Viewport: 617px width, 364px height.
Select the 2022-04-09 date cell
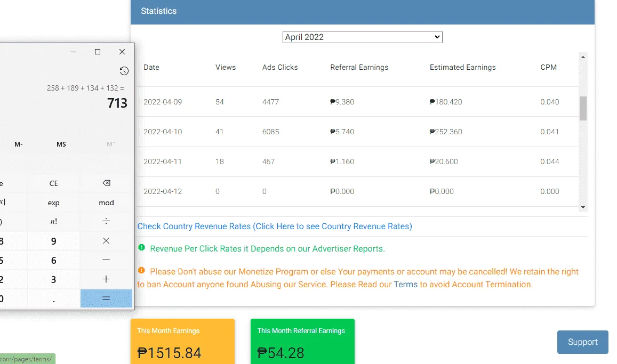click(163, 102)
